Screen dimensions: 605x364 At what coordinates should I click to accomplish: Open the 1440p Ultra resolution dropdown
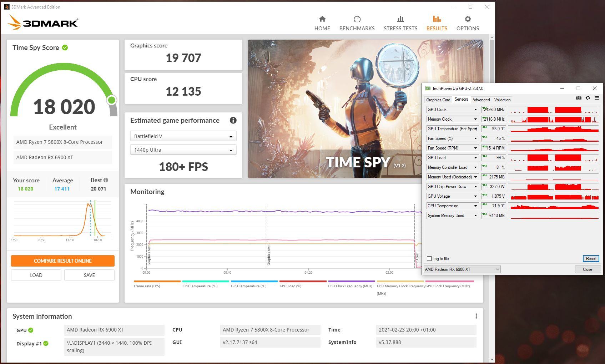[x=183, y=150]
